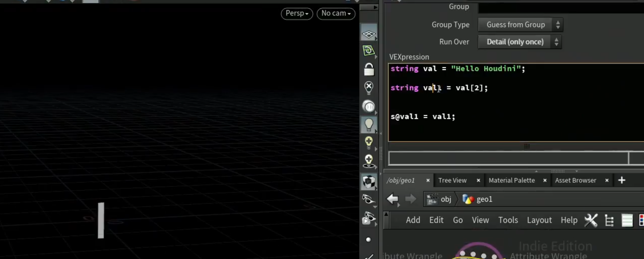Toggle the display points dot icon
Screen dimensions: 644x259
point(368,239)
